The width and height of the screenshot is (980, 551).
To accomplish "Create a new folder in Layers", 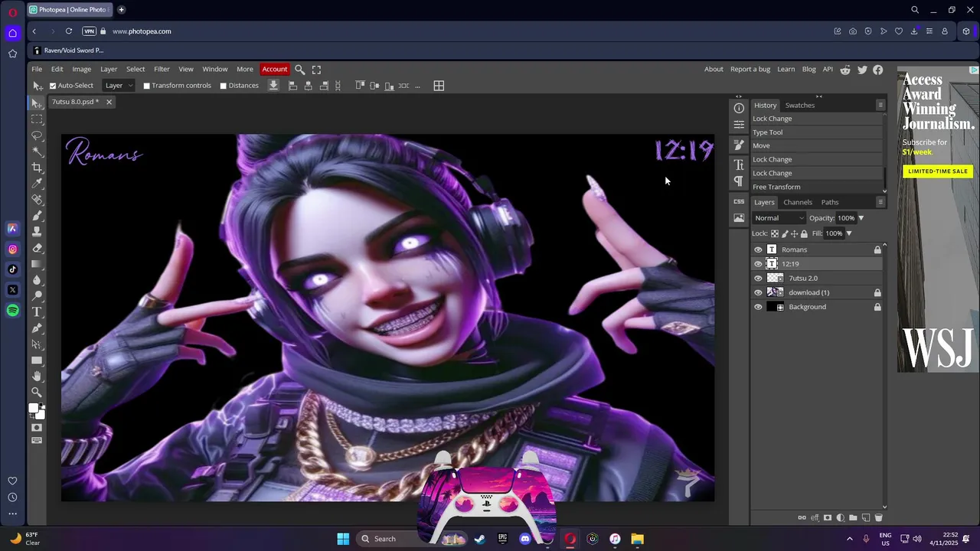I will click(853, 518).
